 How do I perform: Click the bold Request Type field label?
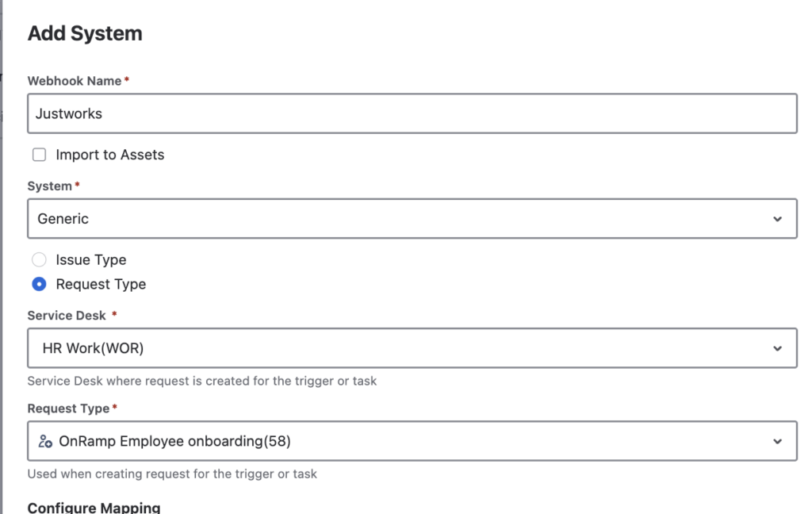(68, 409)
